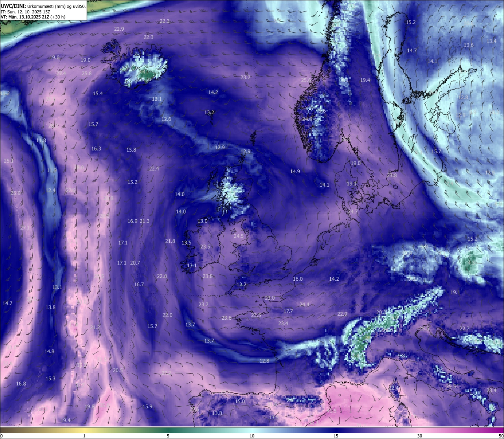Click the 15.4 value southwest of Iceland
The height and width of the screenshot is (439, 504).
[x=98, y=94]
